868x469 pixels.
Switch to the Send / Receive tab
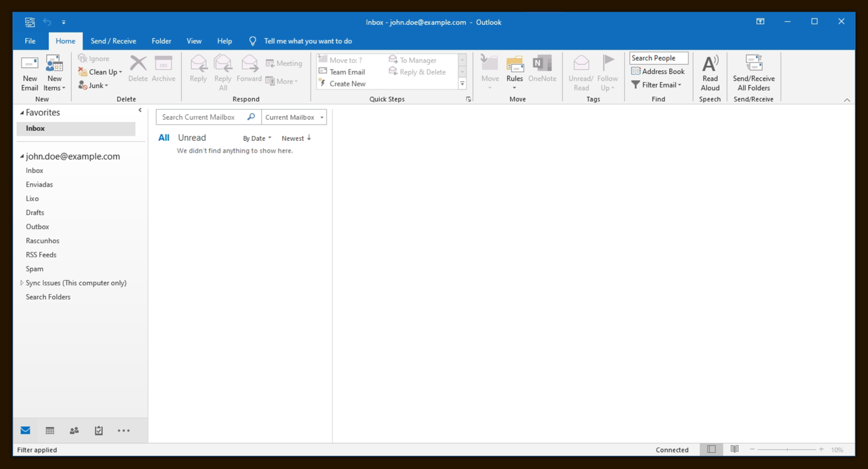pyautogui.click(x=113, y=41)
